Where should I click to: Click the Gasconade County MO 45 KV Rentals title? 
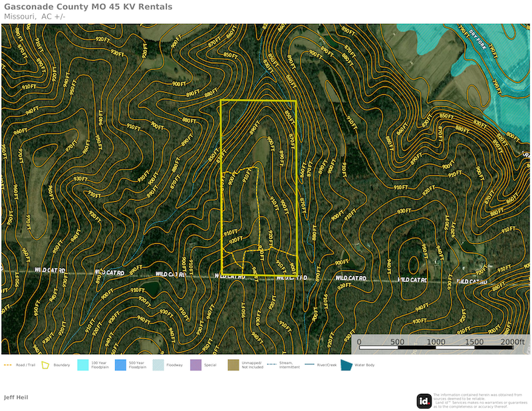click(88, 7)
